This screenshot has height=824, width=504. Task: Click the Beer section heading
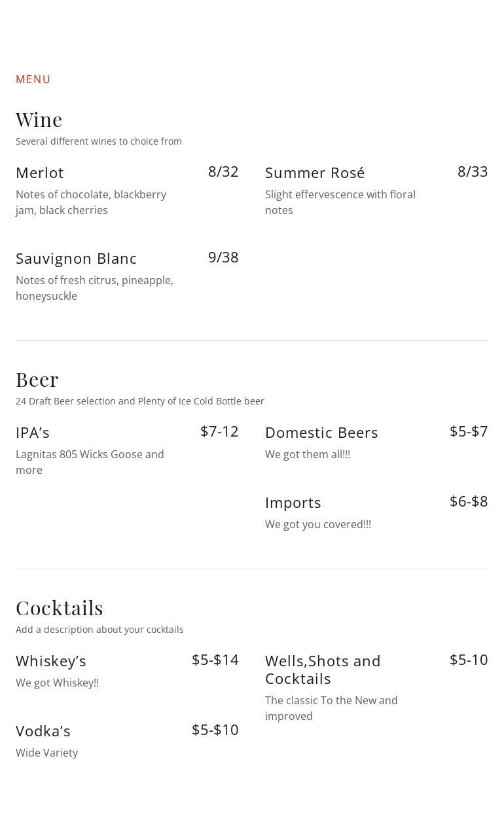(37, 379)
